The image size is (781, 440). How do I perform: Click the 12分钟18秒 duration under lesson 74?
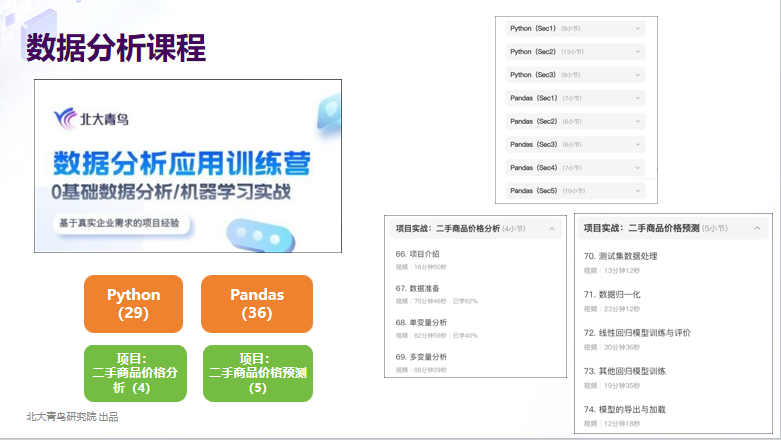click(x=622, y=424)
